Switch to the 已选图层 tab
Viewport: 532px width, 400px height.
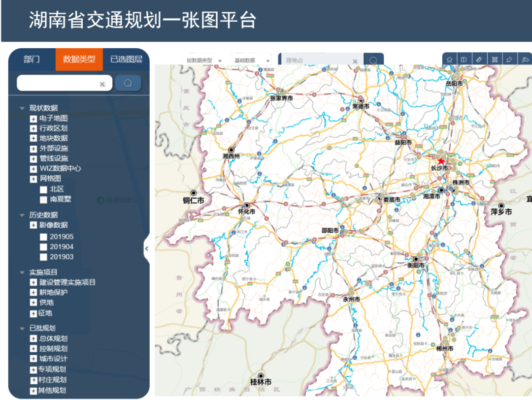126,60
